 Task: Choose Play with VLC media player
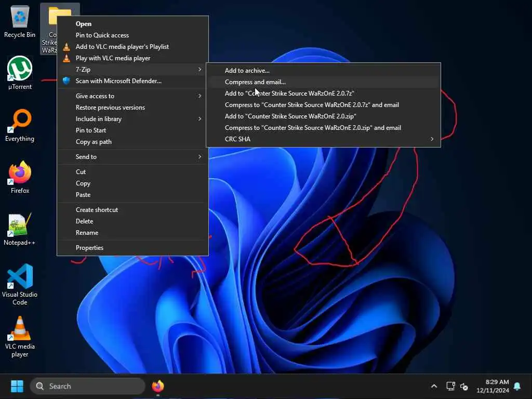coord(132,58)
